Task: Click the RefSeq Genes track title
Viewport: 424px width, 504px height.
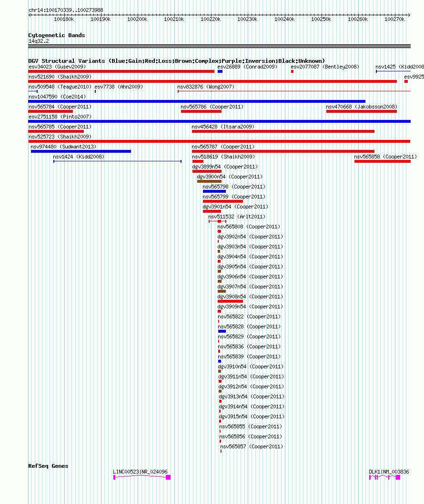Action: coord(48,466)
